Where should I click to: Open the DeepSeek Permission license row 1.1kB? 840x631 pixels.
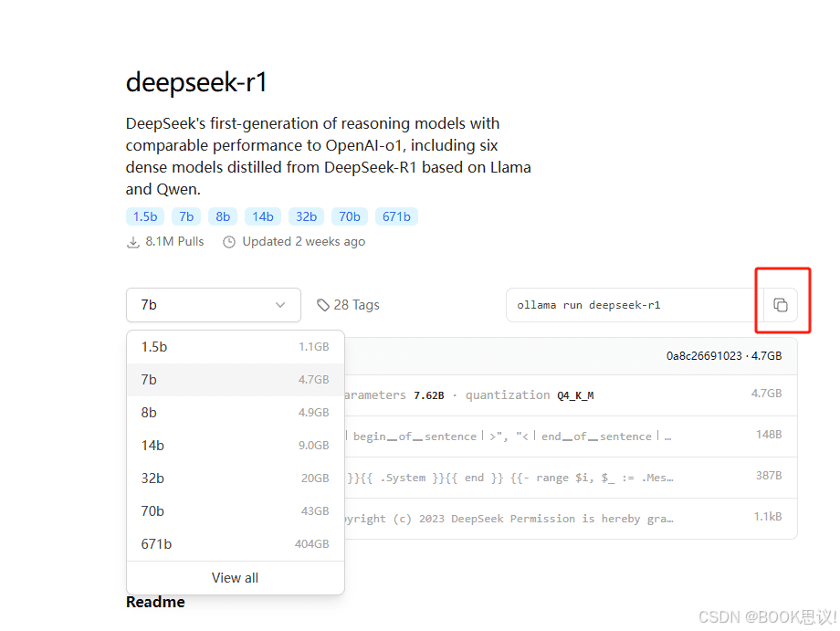pos(571,519)
